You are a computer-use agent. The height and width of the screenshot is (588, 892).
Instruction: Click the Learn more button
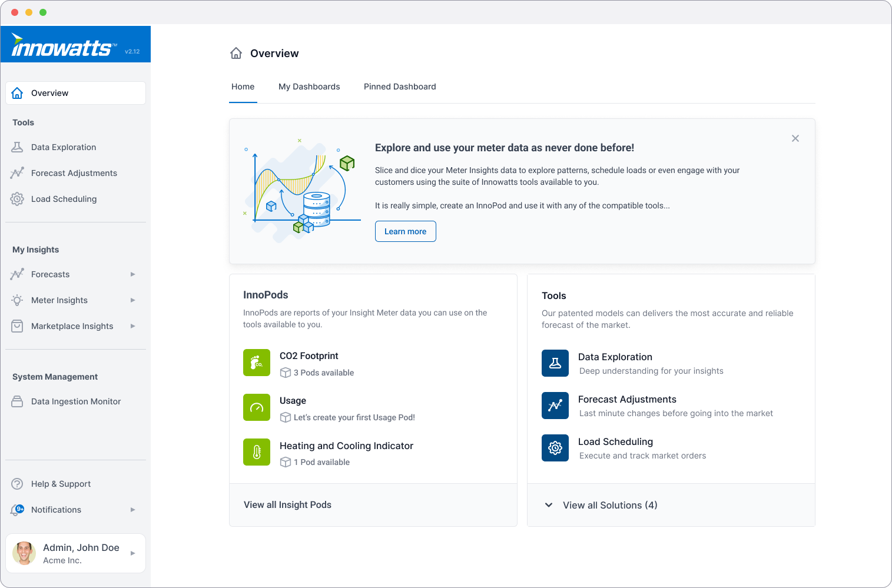pos(405,231)
